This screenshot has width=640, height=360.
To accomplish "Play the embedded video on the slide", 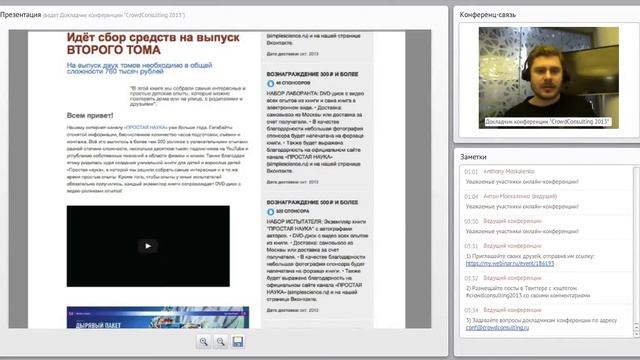I will click(x=148, y=246).
